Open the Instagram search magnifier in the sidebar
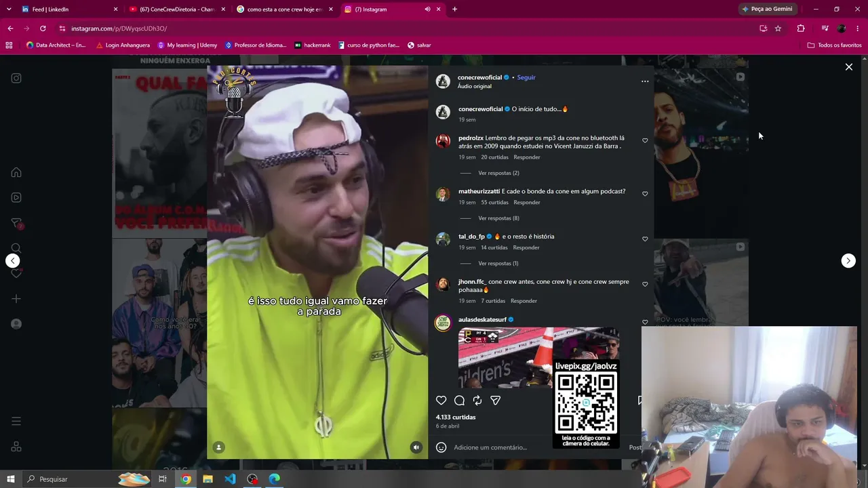 [x=16, y=248]
